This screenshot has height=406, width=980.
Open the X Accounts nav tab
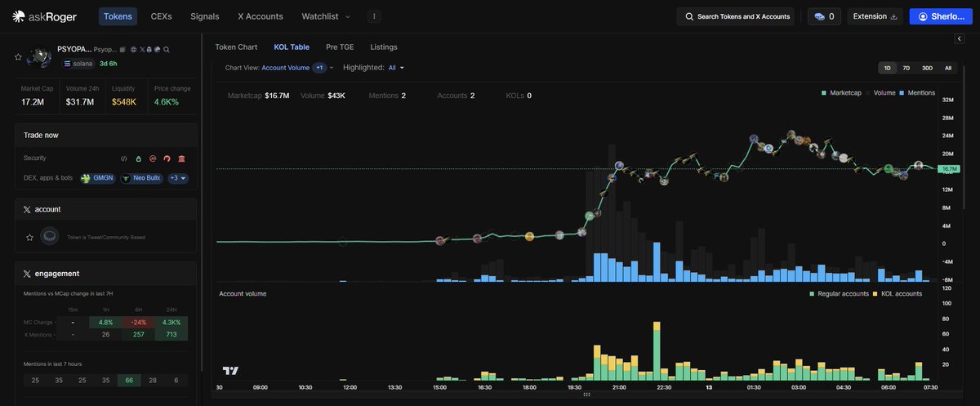pos(261,16)
